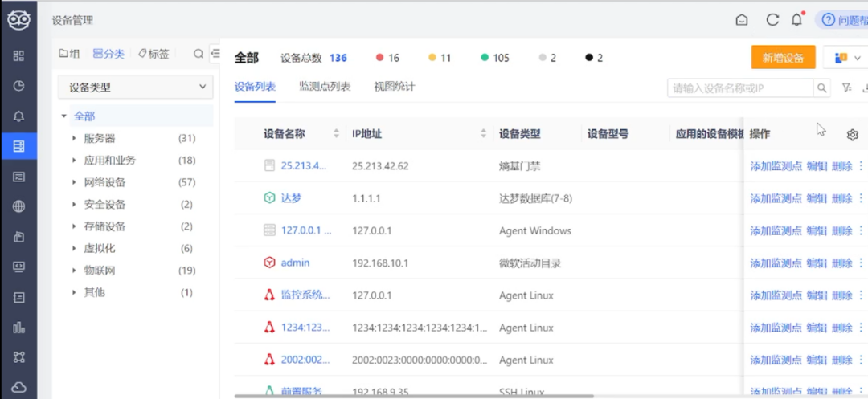Click search magnifier beside device name input
This screenshot has height=399, width=868.
[x=822, y=88]
